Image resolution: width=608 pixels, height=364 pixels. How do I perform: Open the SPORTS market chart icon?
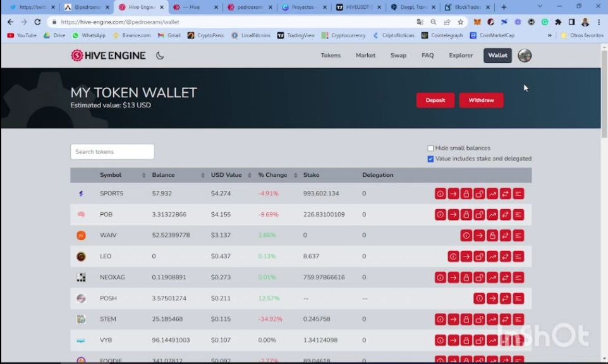coord(492,193)
